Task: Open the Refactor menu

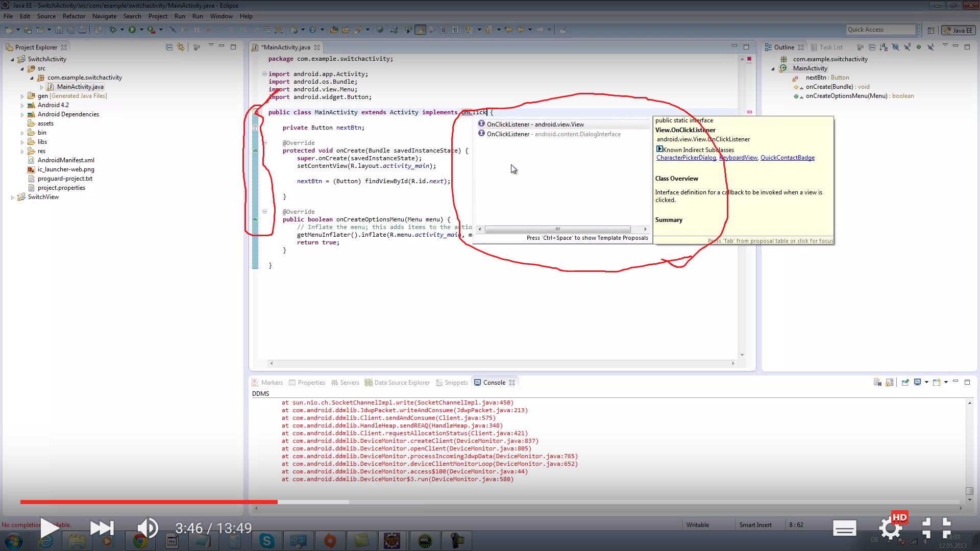Action: click(74, 16)
